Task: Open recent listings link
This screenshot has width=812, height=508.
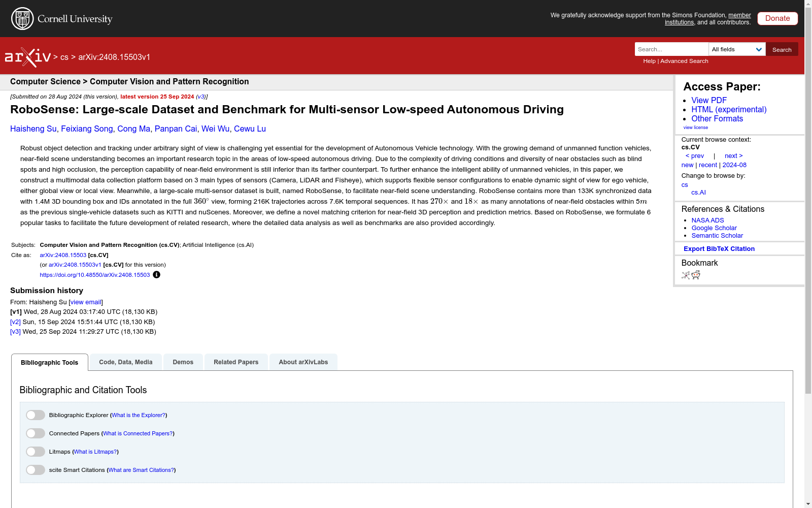Action: pyautogui.click(x=708, y=165)
